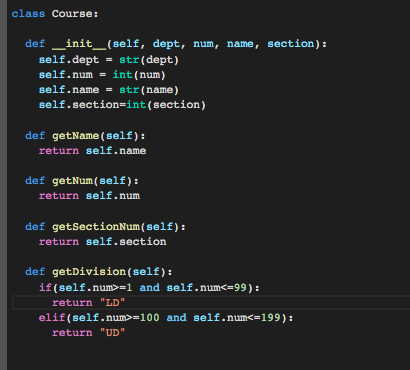Viewport: 410px width, 370px height.
Task: Click the 'return self.name' line
Action: (92, 151)
